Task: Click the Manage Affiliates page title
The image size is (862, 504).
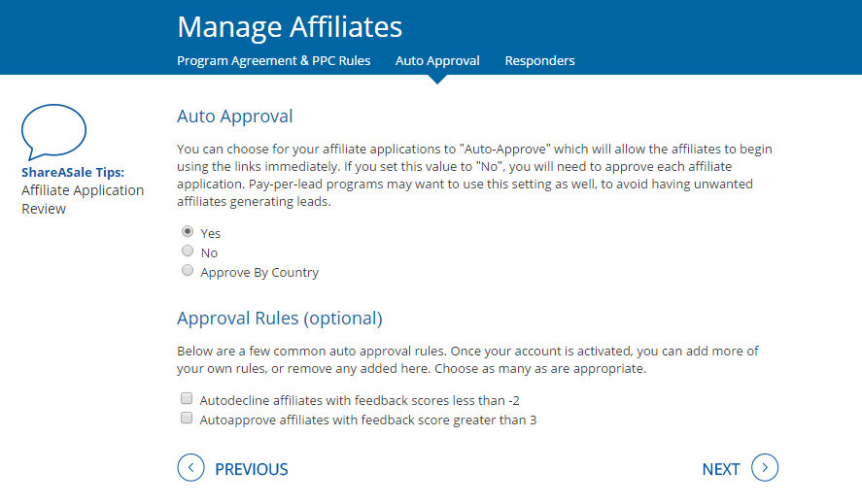Action: (290, 26)
